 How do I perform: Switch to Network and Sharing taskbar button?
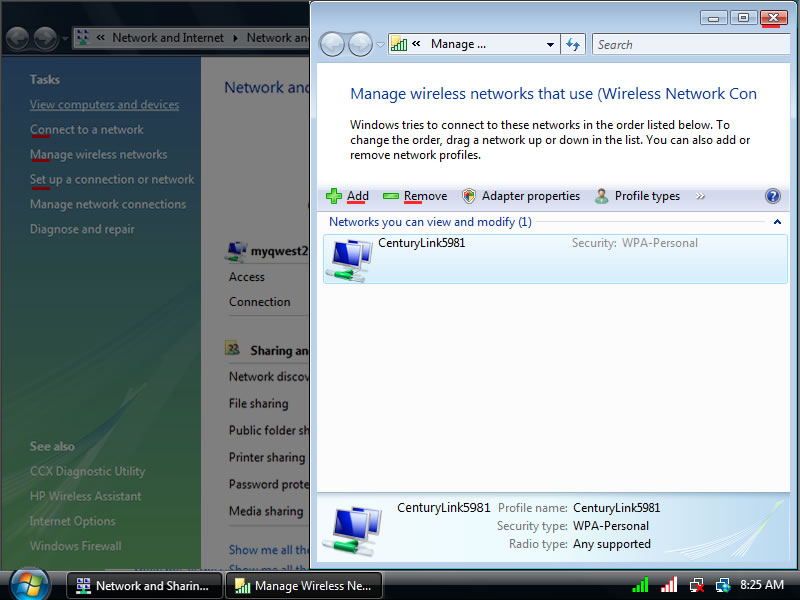(145, 586)
